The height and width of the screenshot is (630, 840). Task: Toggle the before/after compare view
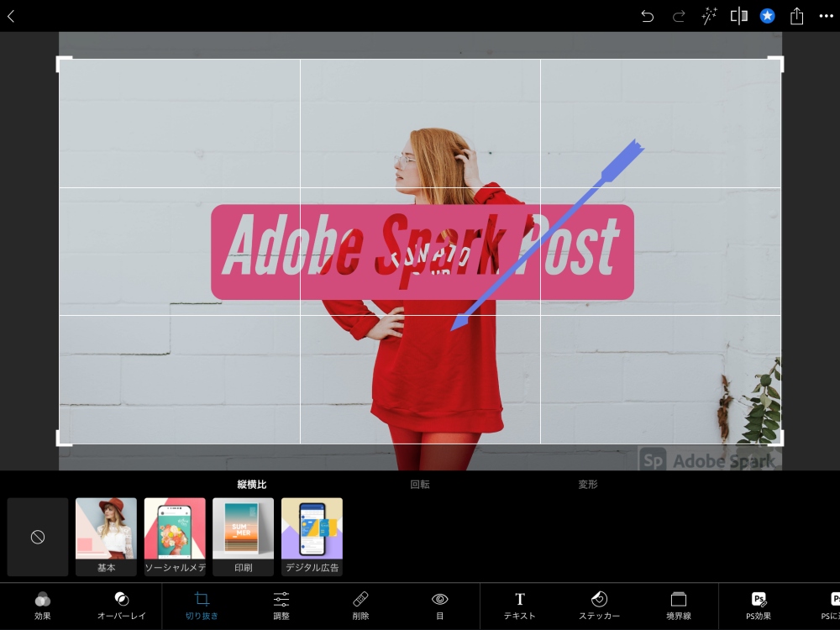click(x=738, y=16)
